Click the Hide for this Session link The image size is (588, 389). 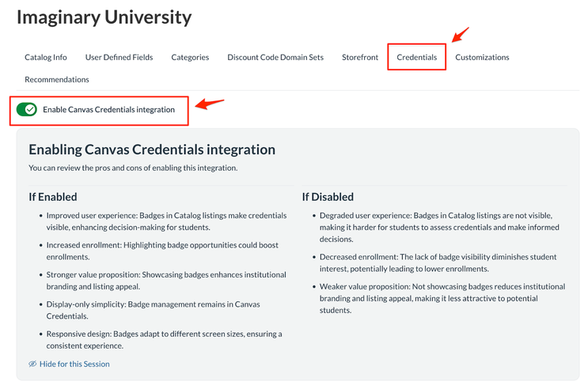point(74,364)
